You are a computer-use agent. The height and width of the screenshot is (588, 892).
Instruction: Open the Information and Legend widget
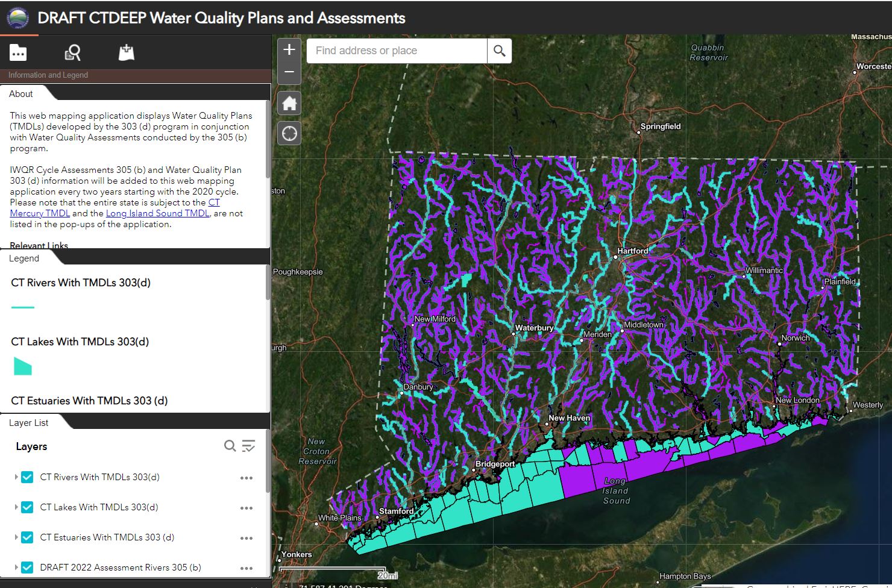18,52
